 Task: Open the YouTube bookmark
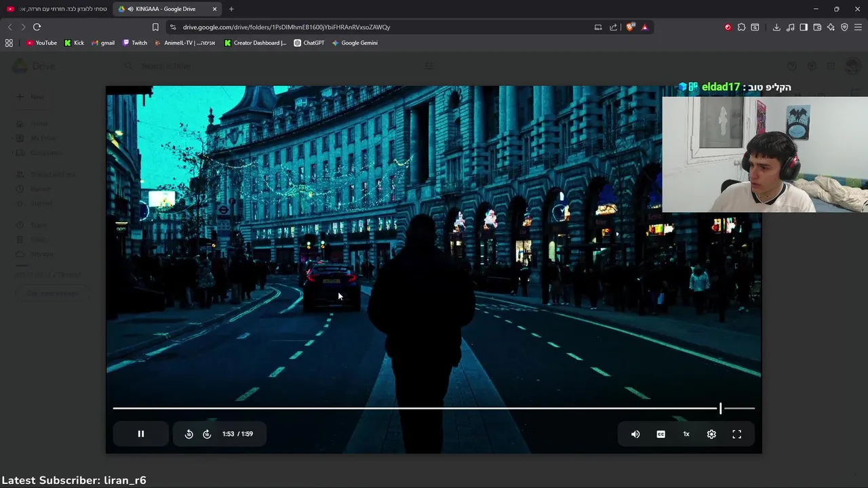click(41, 43)
